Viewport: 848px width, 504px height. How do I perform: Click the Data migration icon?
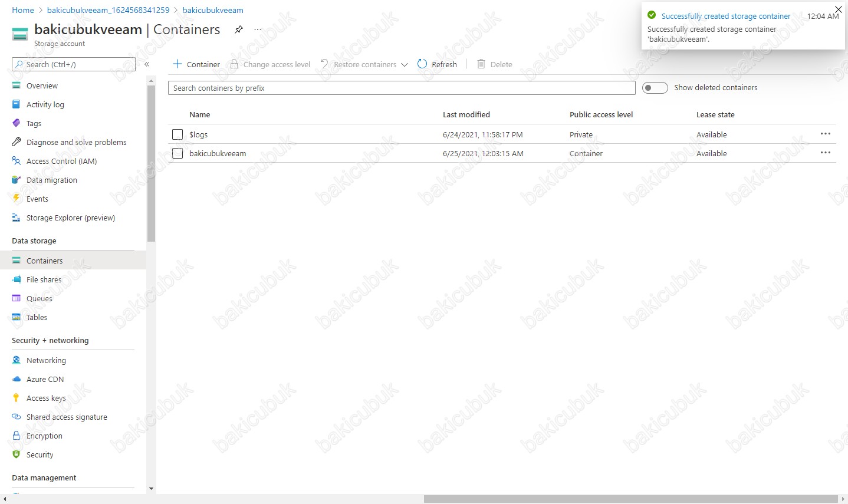17,180
